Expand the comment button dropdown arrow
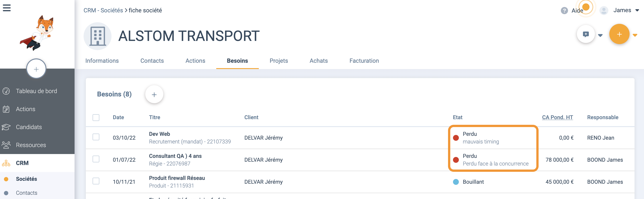644x199 pixels. (x=600, y=36)
